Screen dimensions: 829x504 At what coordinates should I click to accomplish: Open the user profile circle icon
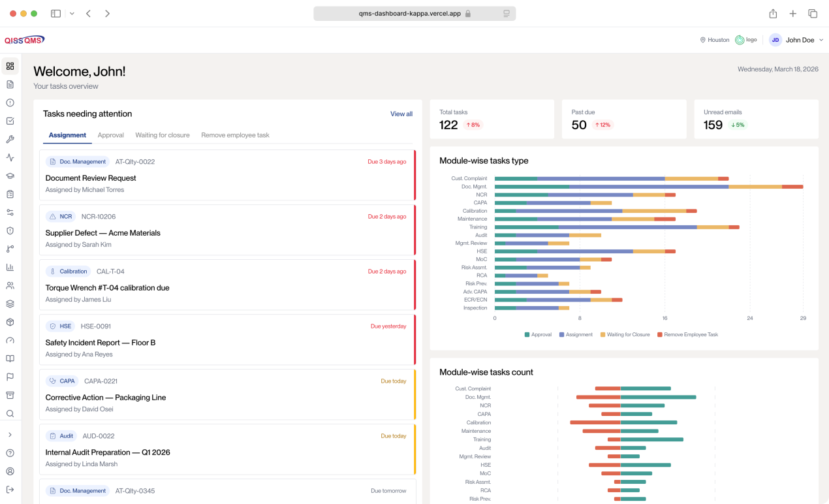tap(10, 471)
